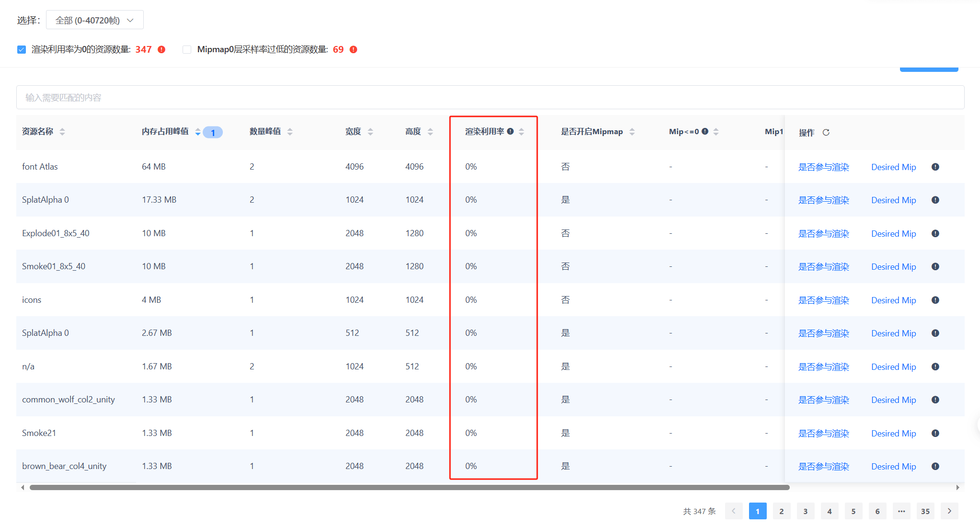Viewport: 980px width, 527px height.
Task: Click refresh icon next to 操作 header
Action: click(x=826, y=132)
